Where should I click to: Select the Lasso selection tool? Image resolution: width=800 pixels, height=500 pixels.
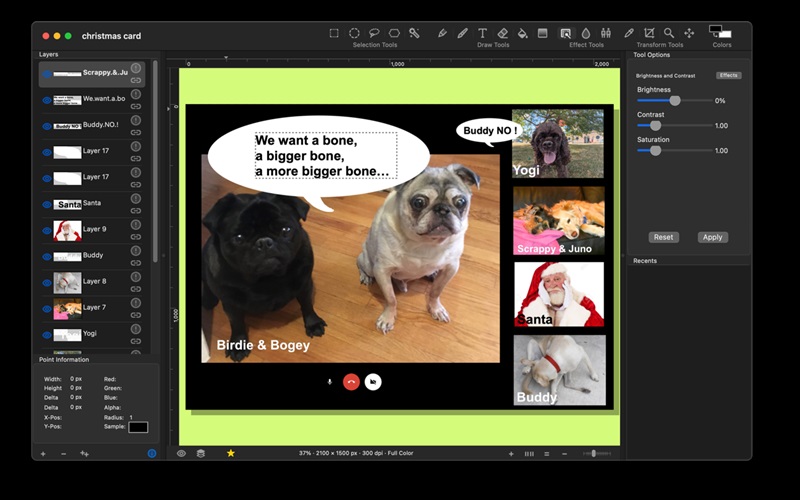click(374, 33)
